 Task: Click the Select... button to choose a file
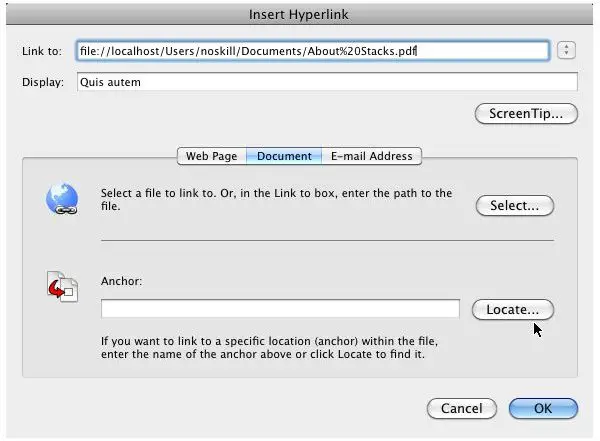[514, 206]
